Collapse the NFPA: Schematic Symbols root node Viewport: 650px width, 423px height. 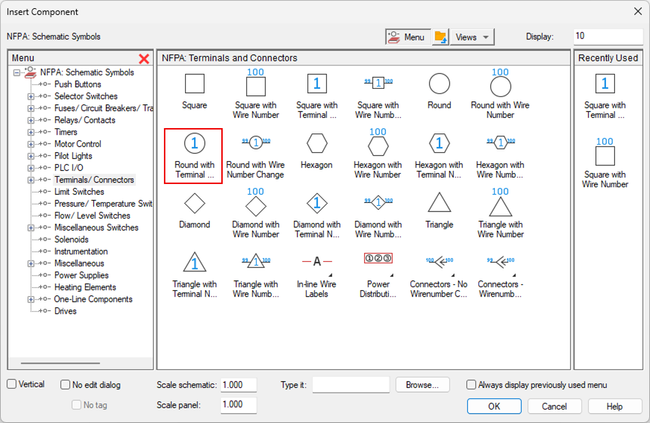pos(17,73)
